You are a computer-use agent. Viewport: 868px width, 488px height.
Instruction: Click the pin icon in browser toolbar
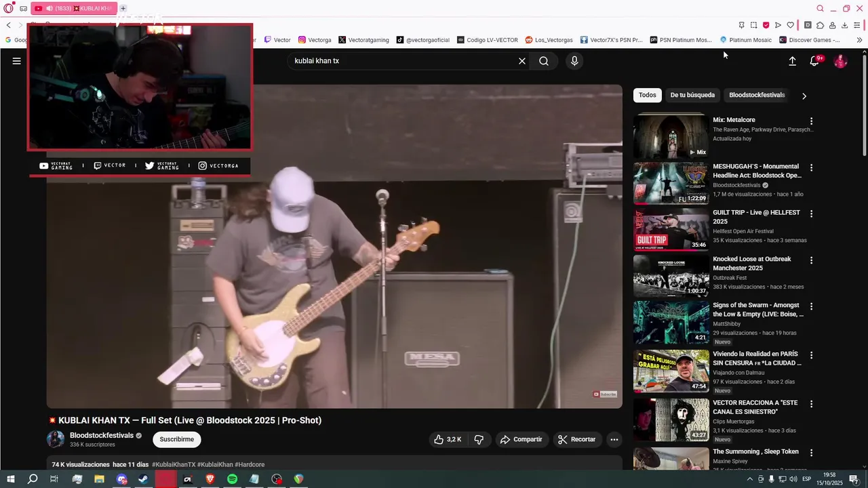741,25
